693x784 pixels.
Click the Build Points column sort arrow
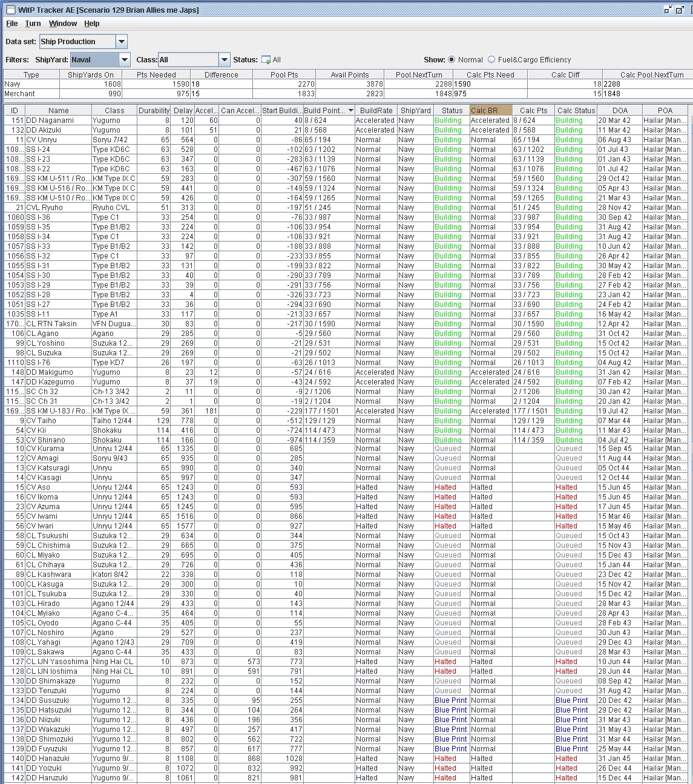(x=351, y=111)
